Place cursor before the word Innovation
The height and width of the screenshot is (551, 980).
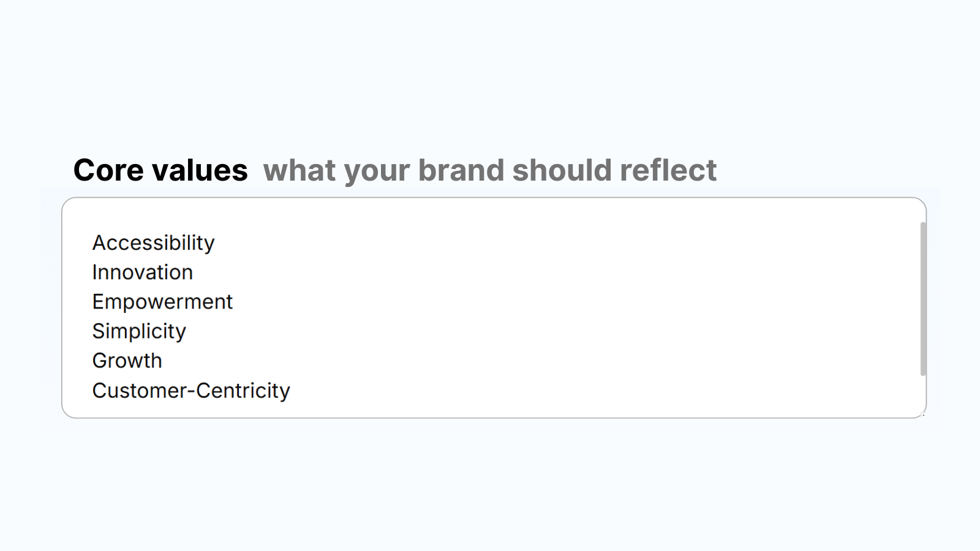(93, 272)
